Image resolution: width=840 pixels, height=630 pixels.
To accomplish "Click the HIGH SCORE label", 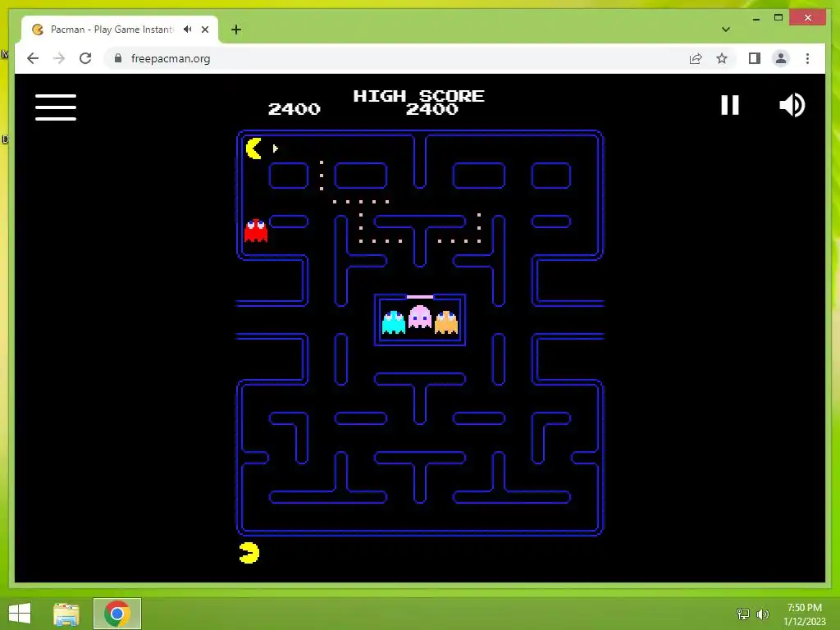I will (418, 96).
